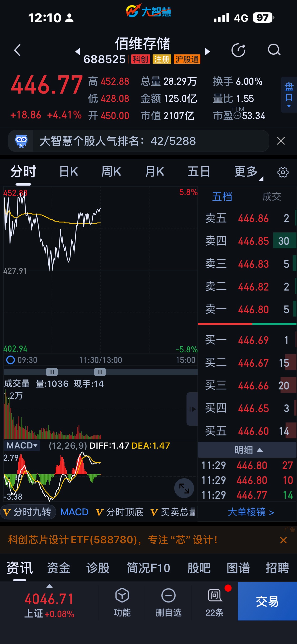Close the ETF advertisement banner
297x644 pixels.
[283, 540]
